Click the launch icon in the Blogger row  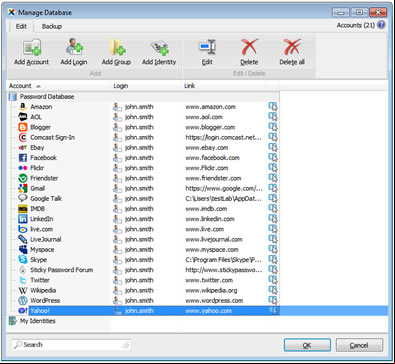[x=273, y=127]
